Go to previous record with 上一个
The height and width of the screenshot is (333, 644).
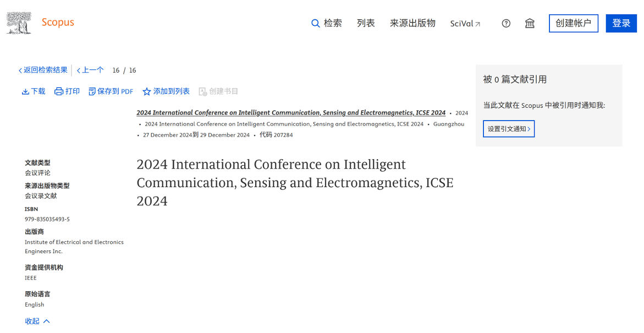pyautogui.click(x=90, y=70)
